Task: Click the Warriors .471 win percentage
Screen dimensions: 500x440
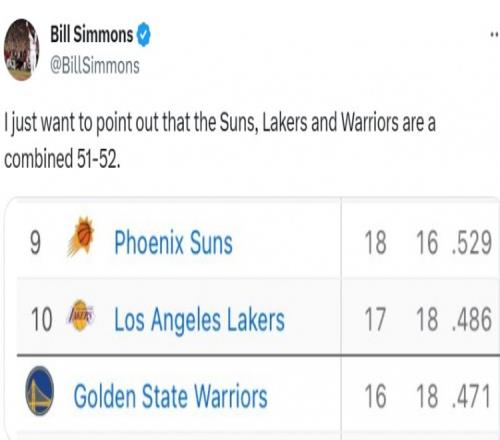Action: coord(471,396)
